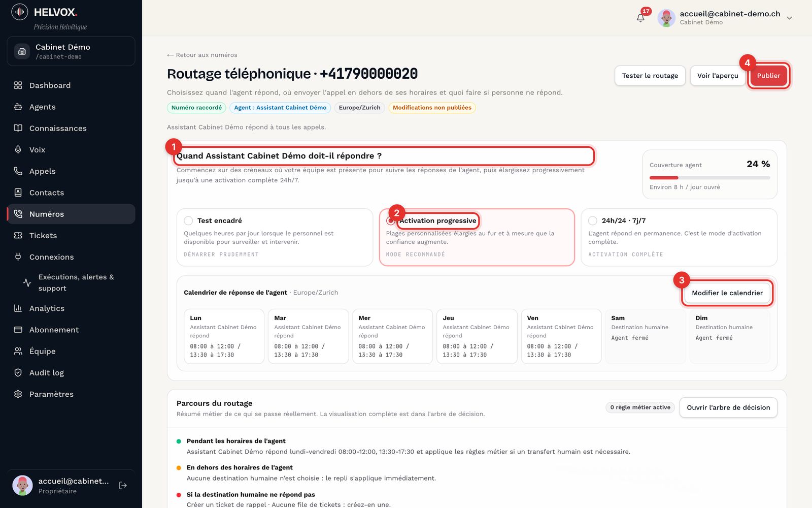Click the Helvox logo icon

tap(20, 11)
